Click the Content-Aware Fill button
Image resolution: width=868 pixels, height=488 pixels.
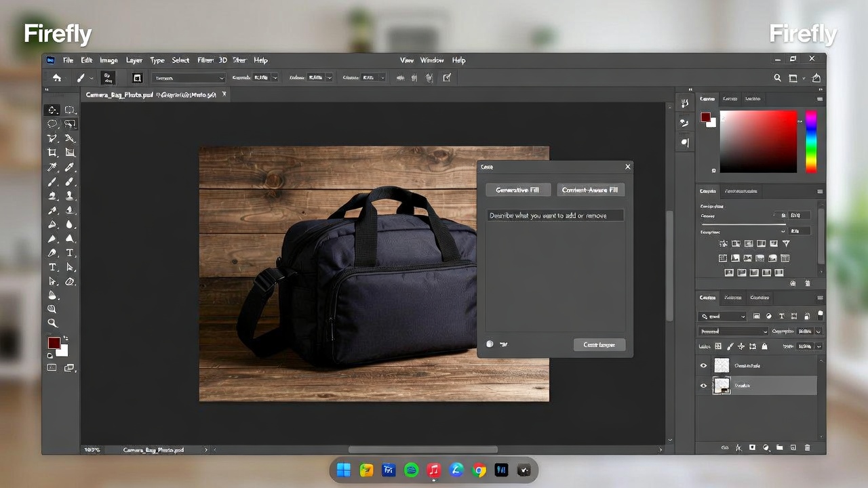(590, 190)
